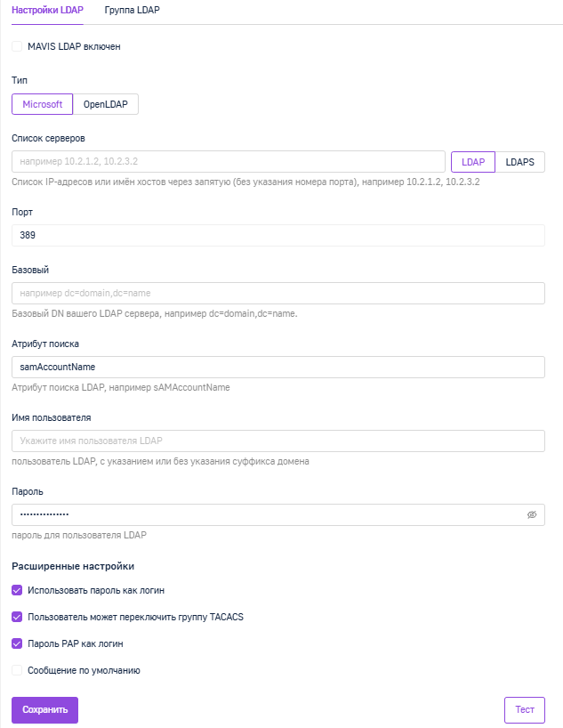Focus the Базовый DN input field
This screenshot has width=563, height=728.
[x=278, y=294]
